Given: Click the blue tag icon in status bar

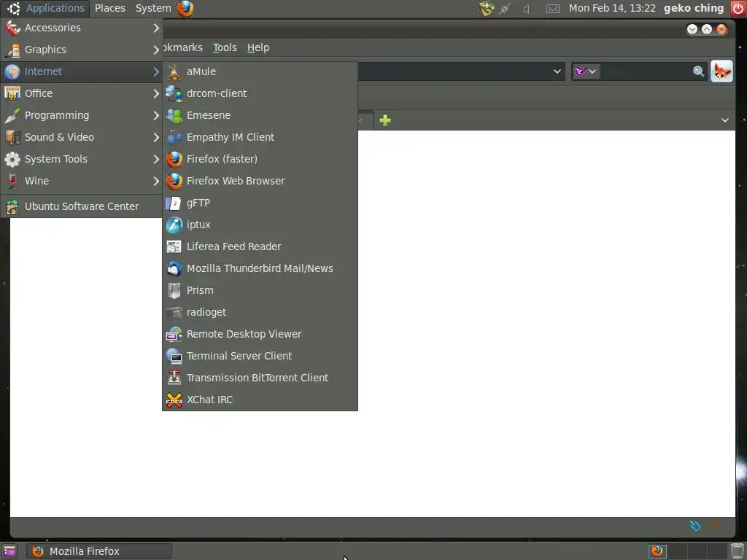Looking at the screenshot, I should (x=695, y=526).
